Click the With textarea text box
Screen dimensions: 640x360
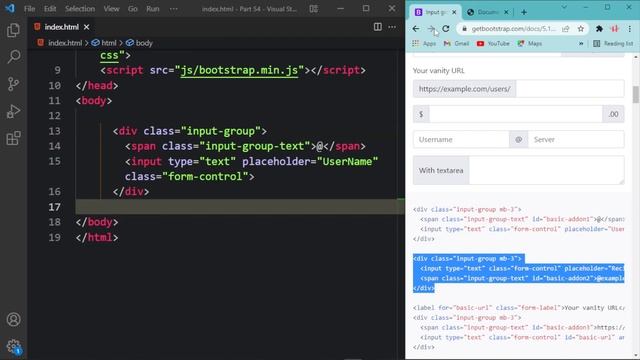click(x=547, y=170)
